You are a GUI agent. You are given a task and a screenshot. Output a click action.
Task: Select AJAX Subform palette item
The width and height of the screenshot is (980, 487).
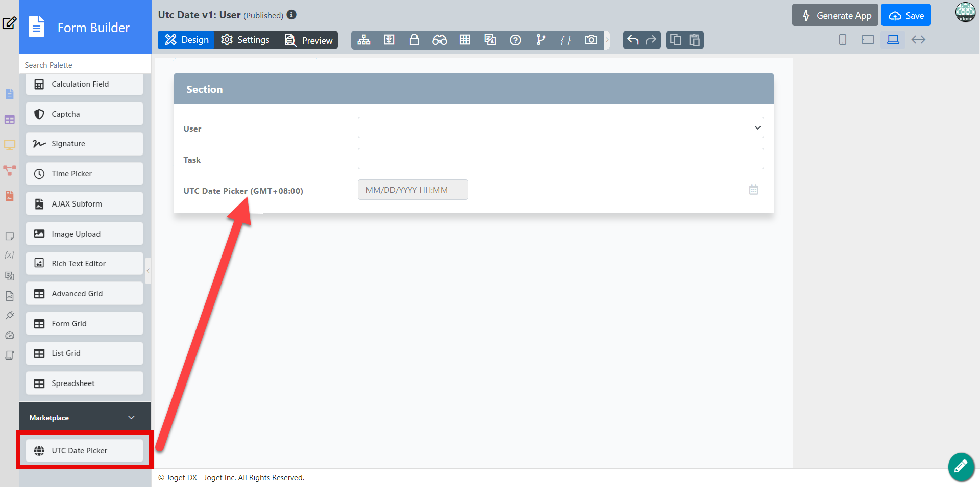[84, 204]
